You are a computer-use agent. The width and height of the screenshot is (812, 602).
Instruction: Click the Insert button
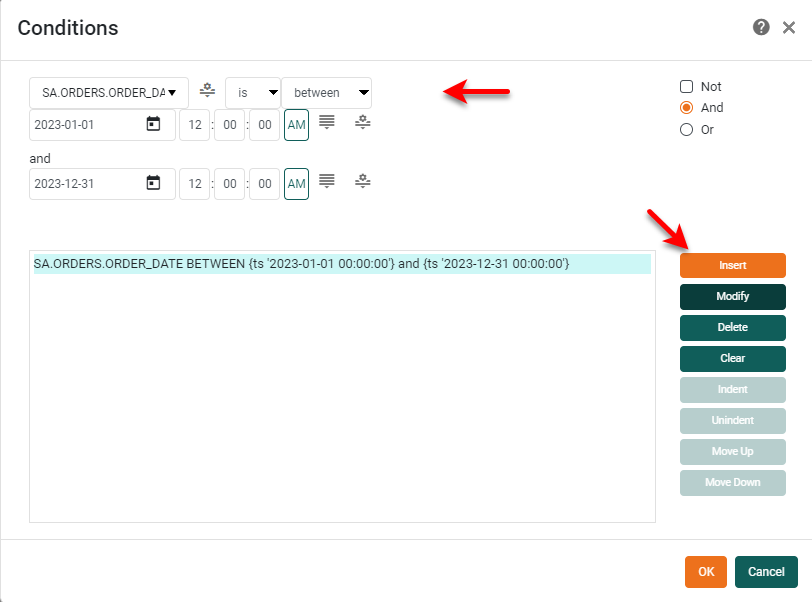[x=732, y=265]
